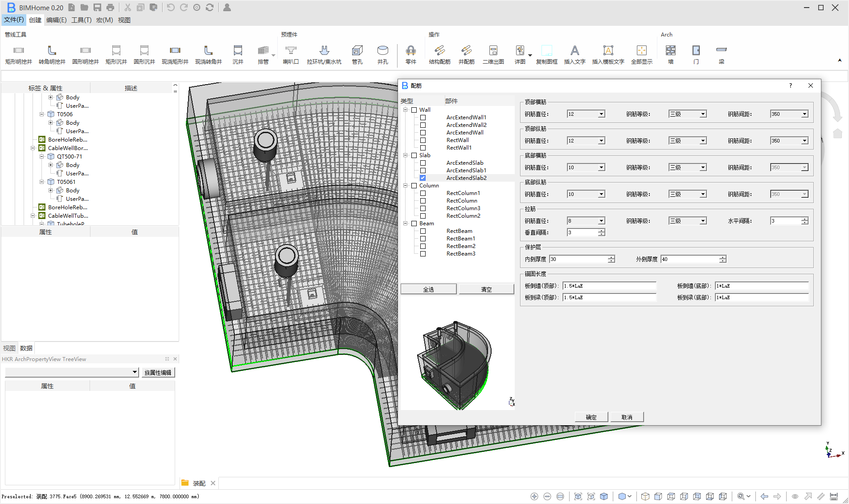
Task: Open 拉筋 钢筋直径 dropdown
Action: (601, 221)
